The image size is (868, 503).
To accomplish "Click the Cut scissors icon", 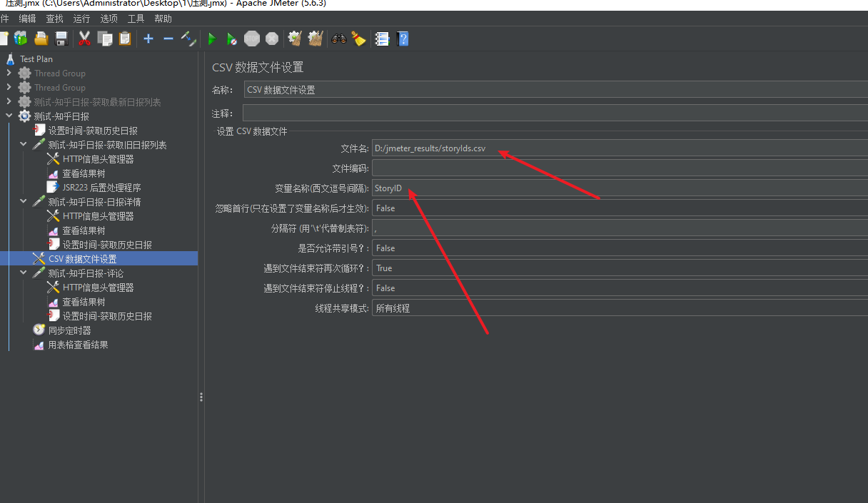I will 84,39.
